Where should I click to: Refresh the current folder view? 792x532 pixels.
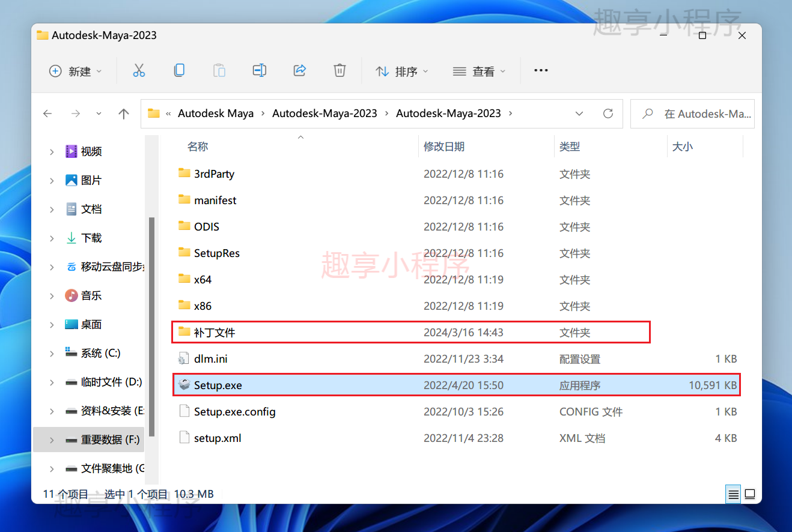pyautogui.click(x=608, y=113)
